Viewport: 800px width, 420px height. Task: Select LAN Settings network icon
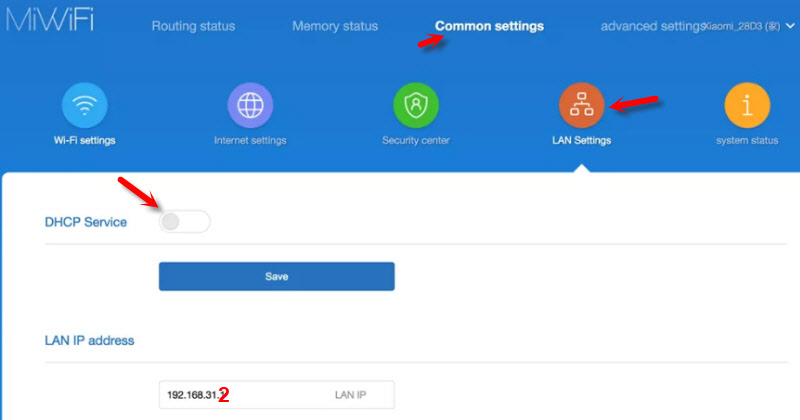coord(582,105)
